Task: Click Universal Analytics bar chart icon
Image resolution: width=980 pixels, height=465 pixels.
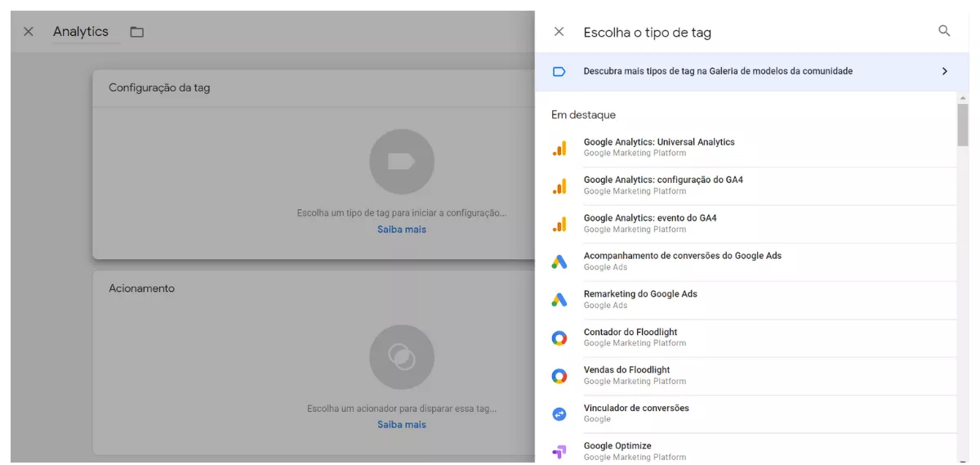Action: (x=559, y=148)
